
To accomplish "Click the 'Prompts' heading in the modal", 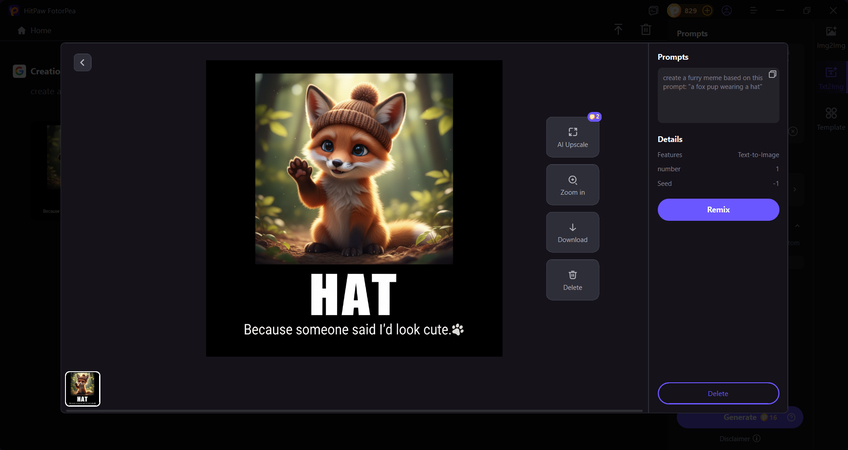I will [673, 57].
